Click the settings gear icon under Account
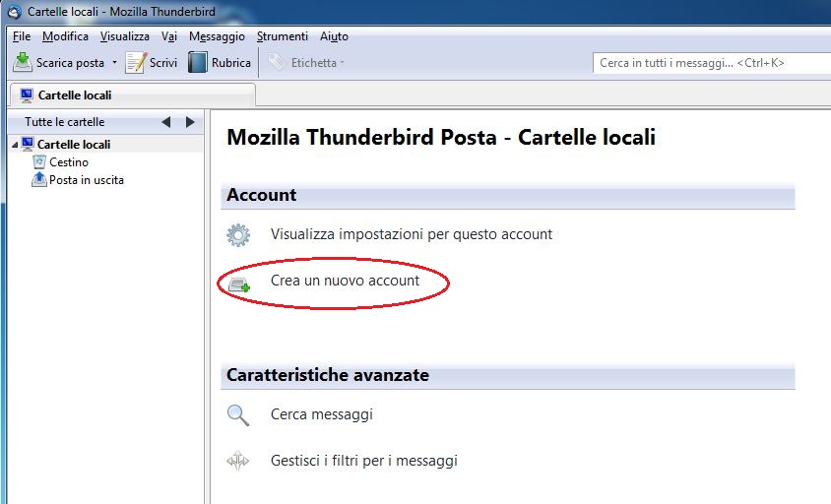 pyautogui.click(x=238, y=235)
